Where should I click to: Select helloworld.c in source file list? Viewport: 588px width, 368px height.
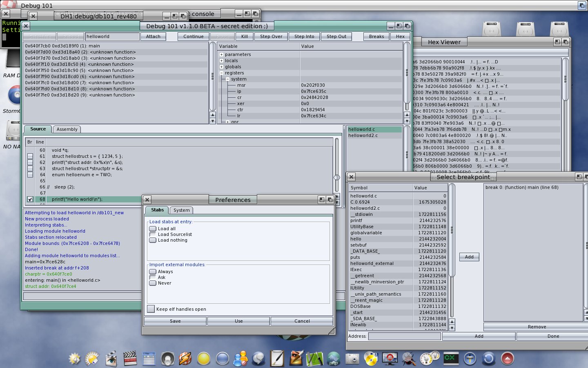pos(374,129)
